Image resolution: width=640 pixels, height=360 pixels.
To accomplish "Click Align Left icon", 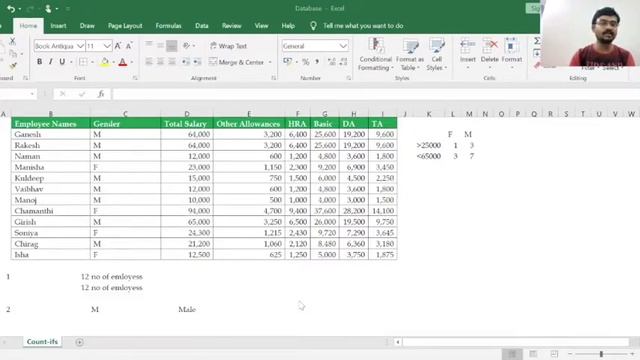I will [149, 62].
